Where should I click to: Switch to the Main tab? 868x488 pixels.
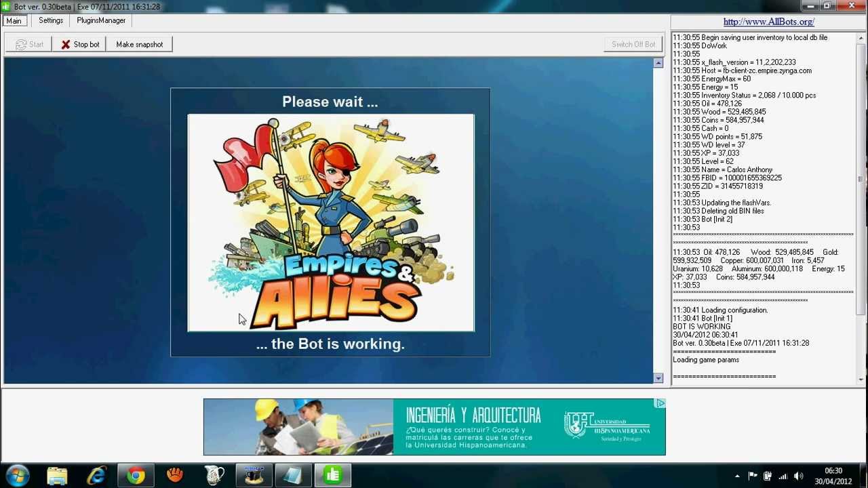tap(14, 20)
